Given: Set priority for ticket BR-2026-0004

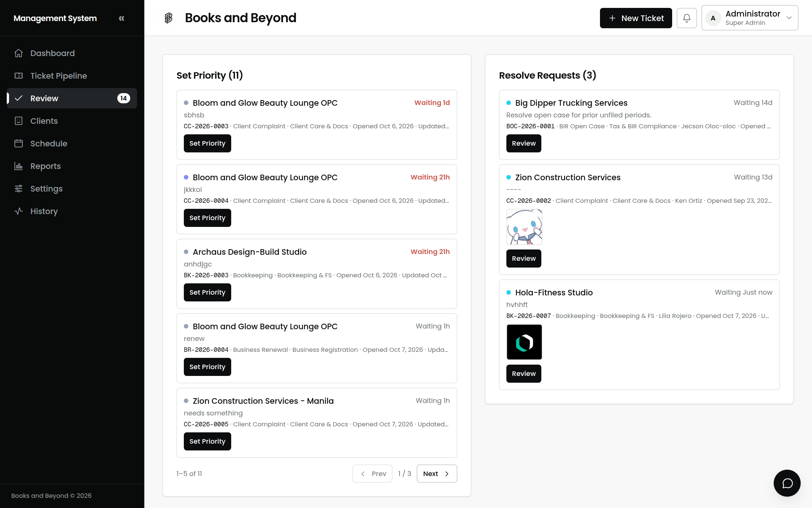Looking at the screenshot, I should (207, 367).
